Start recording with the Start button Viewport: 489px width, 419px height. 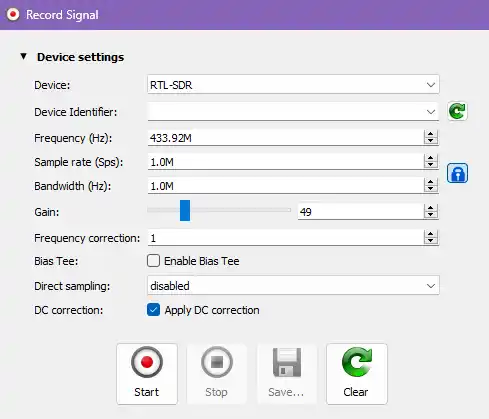point(147,374)
